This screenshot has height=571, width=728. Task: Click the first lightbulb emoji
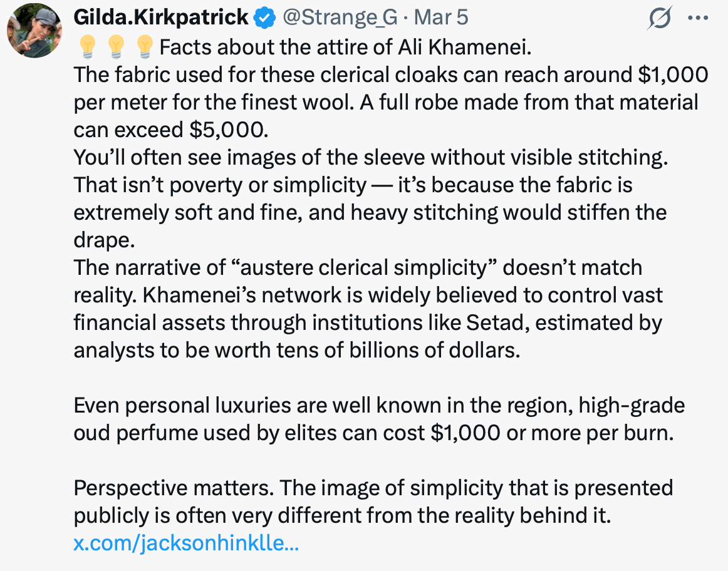click(x=87, y=46)
